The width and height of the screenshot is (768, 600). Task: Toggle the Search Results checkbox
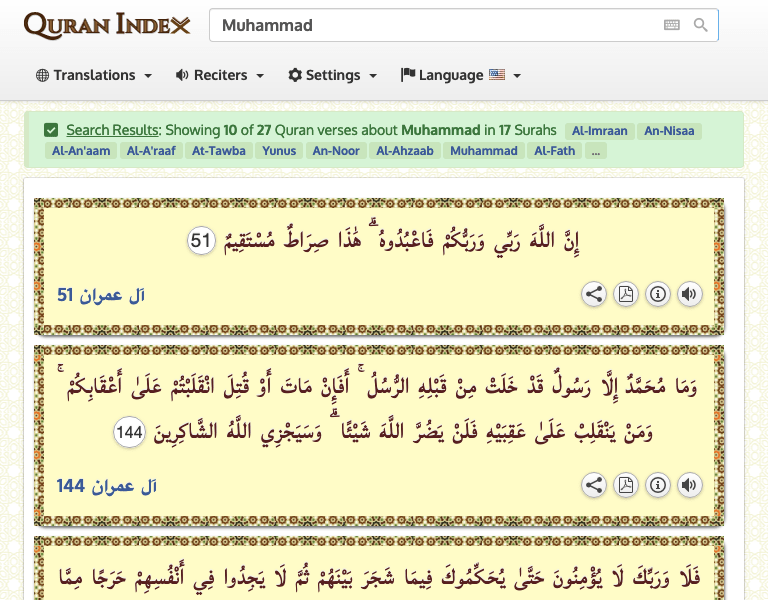click(51, 130)
